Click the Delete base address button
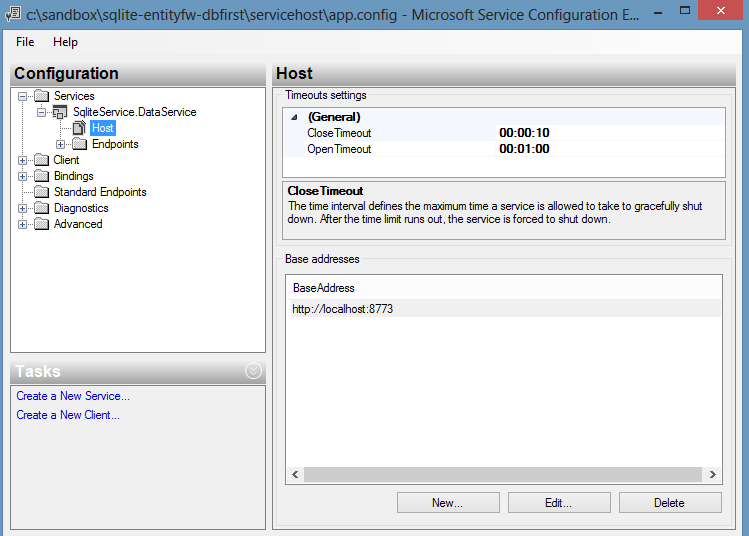This screenshot has height=536, width=749. click(670, 503)
